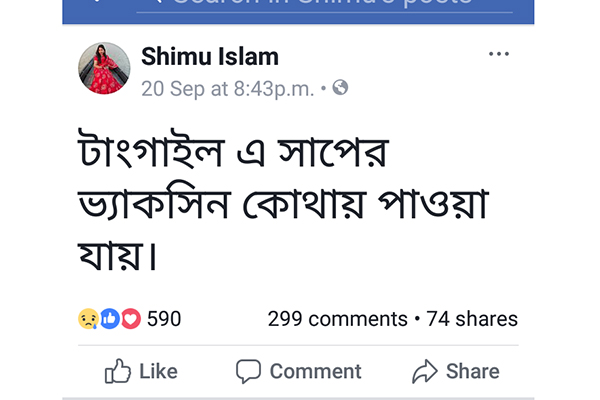Image resolution: width=600 pixels, height=400 pixels.
Task: Click the blue thumbs-up reaction icon
Action: (110, 318)
